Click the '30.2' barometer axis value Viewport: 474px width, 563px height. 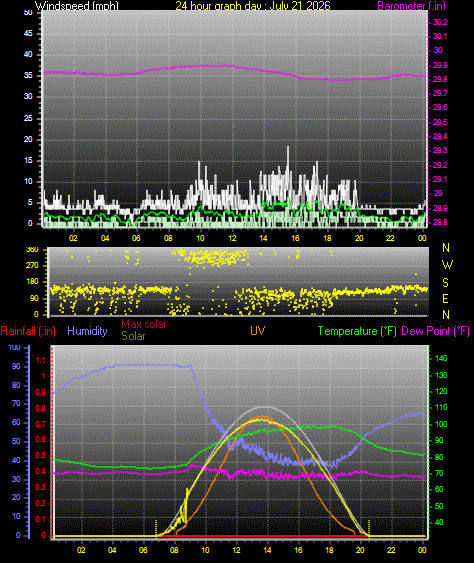pos(440,22)
